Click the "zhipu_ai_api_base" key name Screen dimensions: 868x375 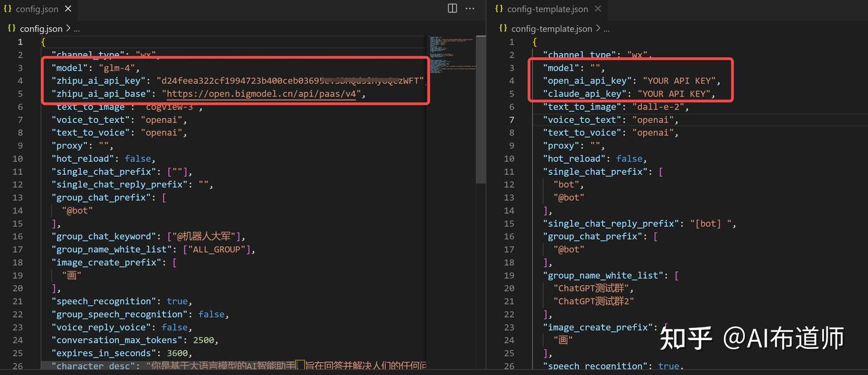tap(101, 94)
